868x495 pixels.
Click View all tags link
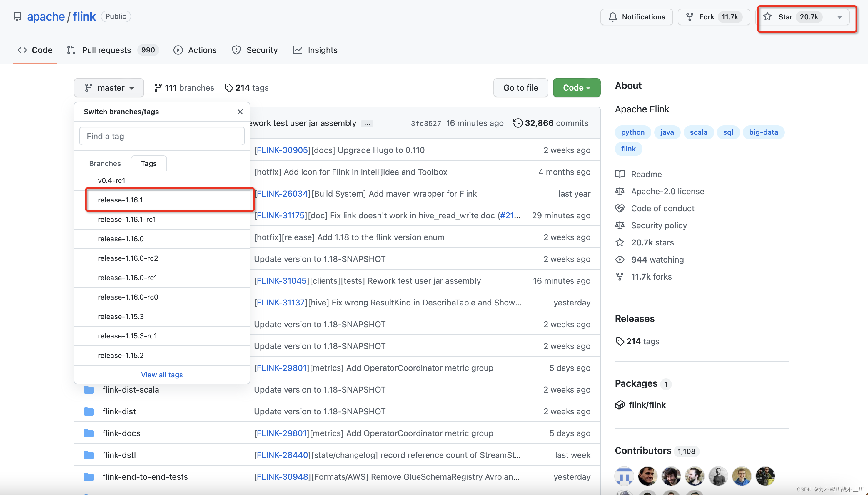162,375
